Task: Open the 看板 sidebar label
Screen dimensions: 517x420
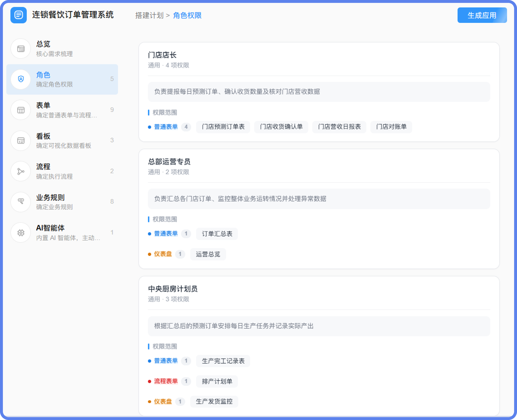Action: coord(43,136)
